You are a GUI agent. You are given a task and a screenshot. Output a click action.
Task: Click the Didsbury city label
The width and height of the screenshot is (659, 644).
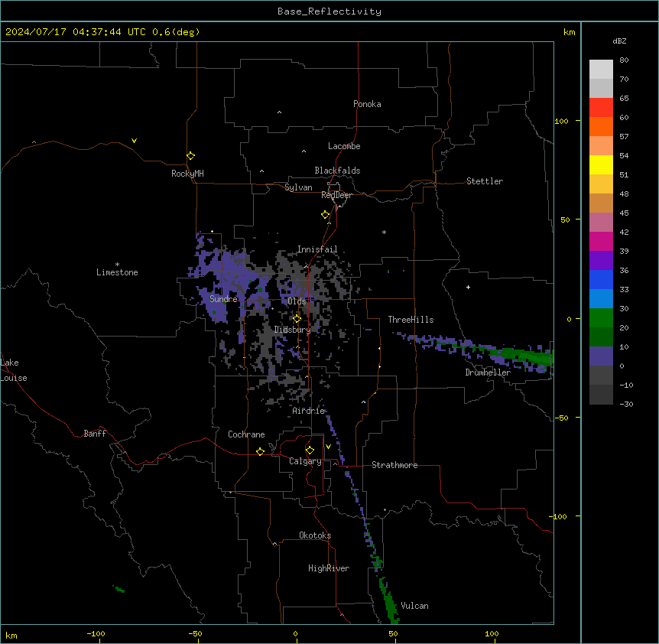pyautogui.click(x=293, y=330)
